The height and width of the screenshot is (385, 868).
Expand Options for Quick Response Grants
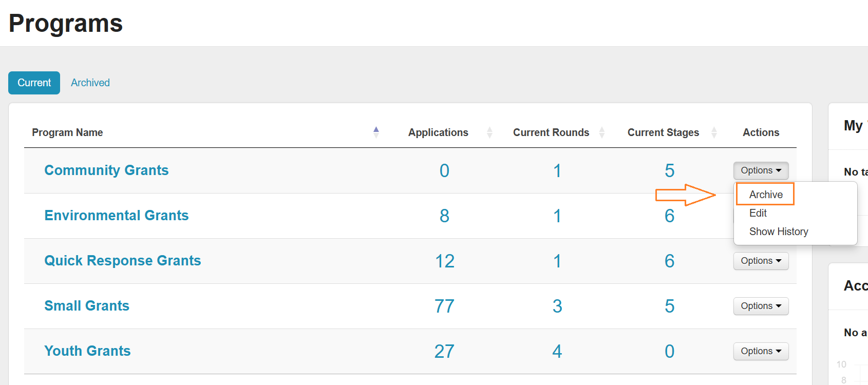click(x=761, y=261)
